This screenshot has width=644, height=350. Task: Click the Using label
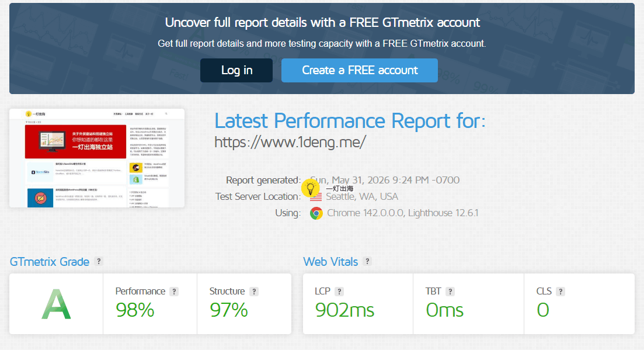click(288, 213)
